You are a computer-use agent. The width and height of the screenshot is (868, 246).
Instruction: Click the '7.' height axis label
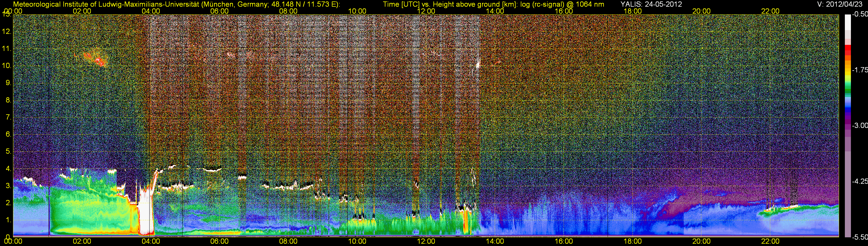pyautogui.click(x=9, y=117)
